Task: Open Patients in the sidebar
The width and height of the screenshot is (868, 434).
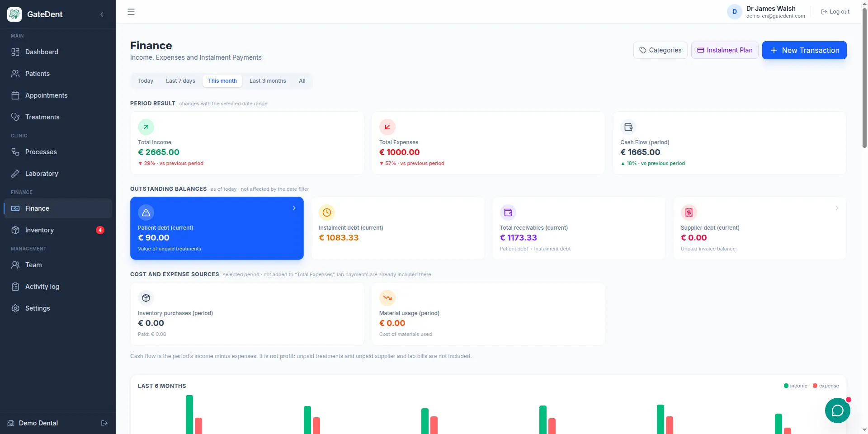Action: (x=57, y=74)
